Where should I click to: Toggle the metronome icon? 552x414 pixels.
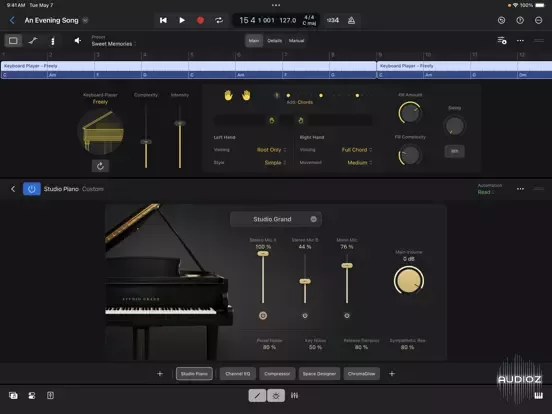point(351,20)
